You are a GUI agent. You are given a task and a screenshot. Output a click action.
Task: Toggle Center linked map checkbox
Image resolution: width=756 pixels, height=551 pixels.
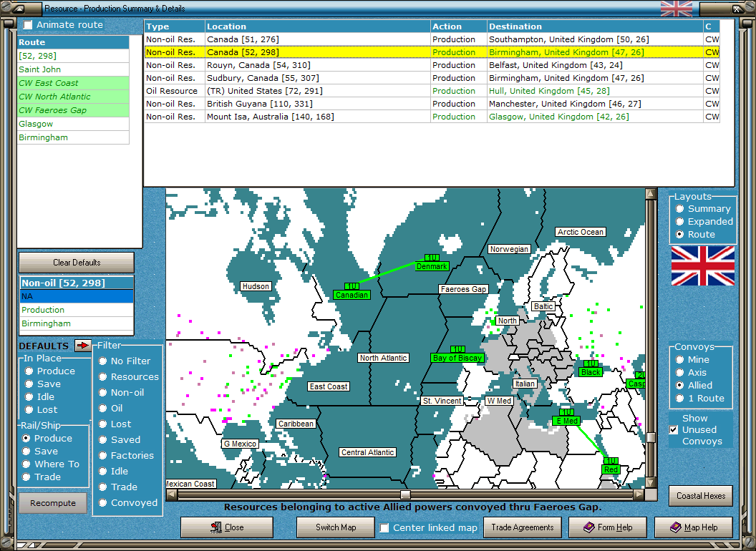384,528
